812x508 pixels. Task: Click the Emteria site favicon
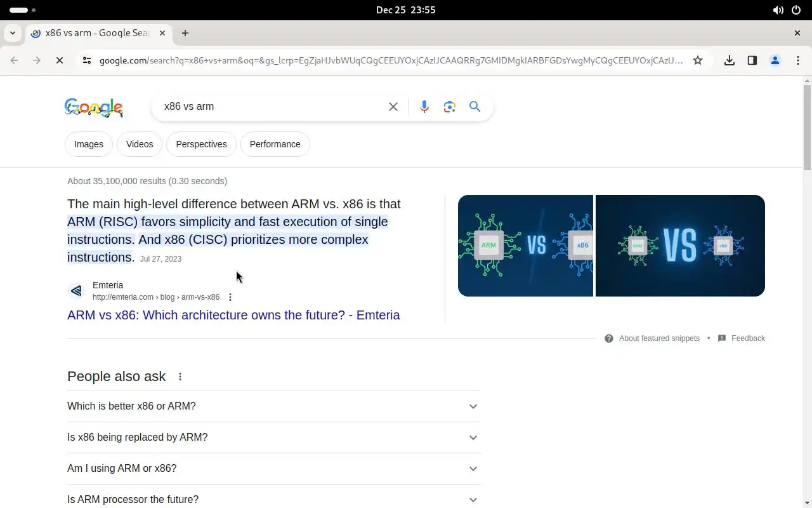click(76, 291)
